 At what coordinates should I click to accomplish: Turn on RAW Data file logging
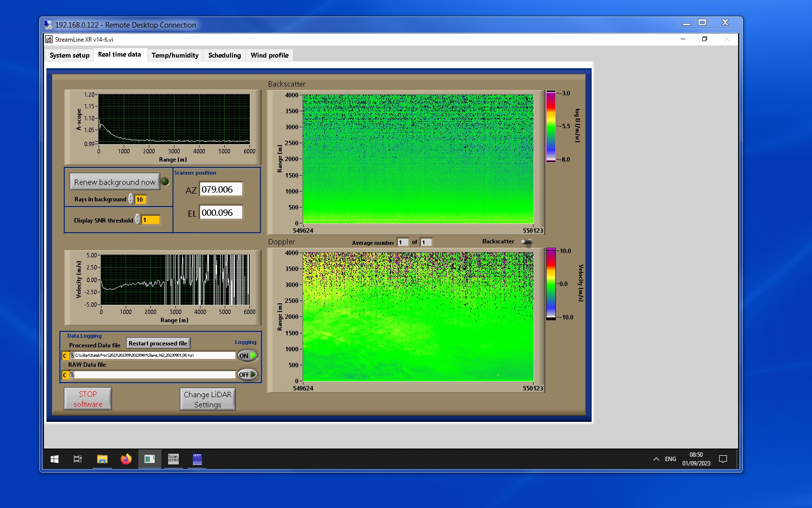click(x=247, y=374)
